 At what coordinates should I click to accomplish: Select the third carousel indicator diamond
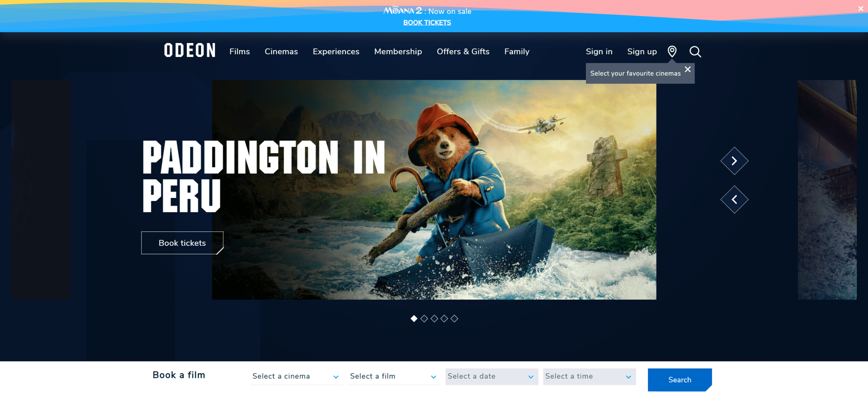point(434,318)
